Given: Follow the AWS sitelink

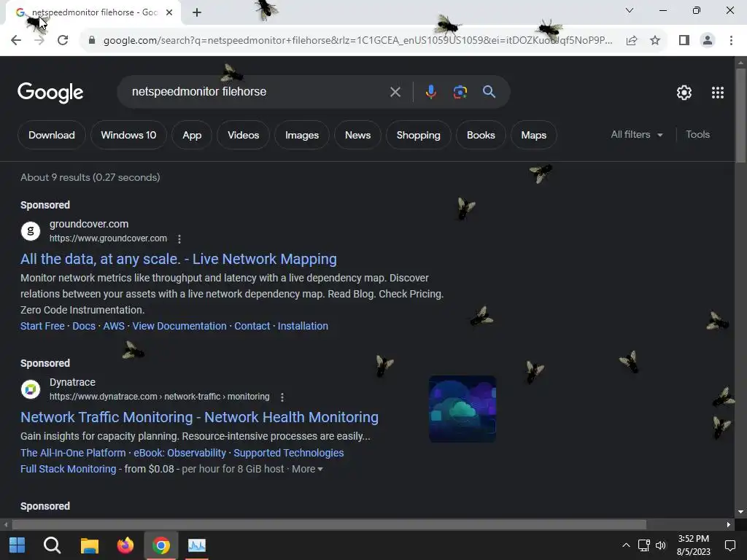Looking at the screenshot, I should 114,326.
